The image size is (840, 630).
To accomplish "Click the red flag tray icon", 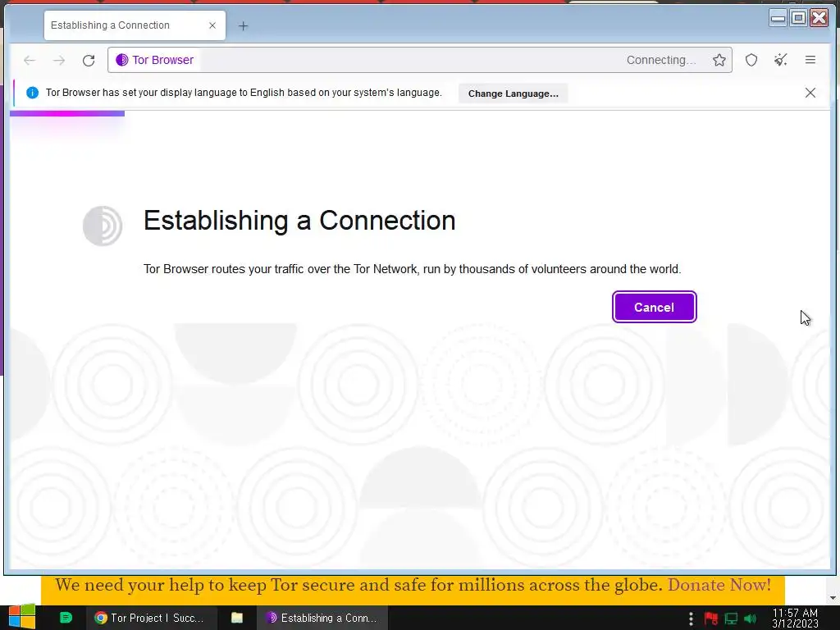I will click(x=711, y=619).
